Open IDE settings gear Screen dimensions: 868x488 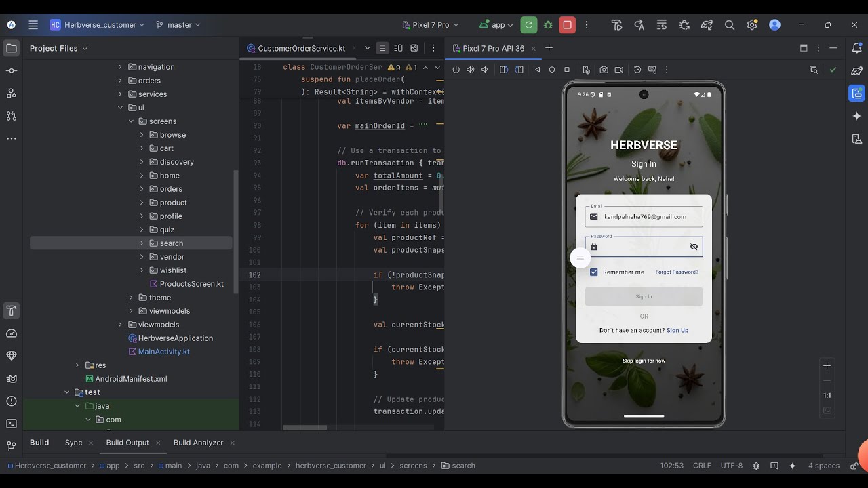coord(752,25)
